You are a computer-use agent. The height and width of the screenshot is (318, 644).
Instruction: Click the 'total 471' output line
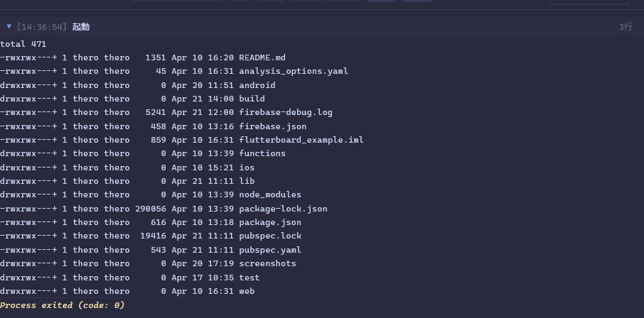pyautogui.click(x=23, y=44)
